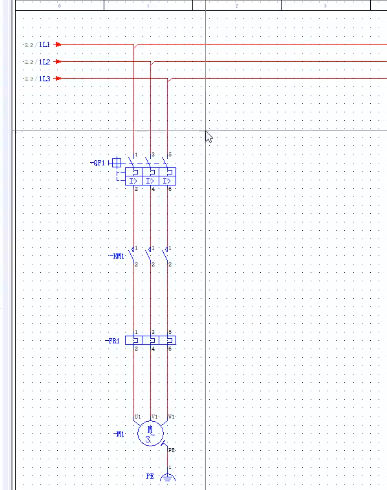Image resolution: width=387 pixels, height=490 pixels.
Task: Select the blue PE label beside ground symbol
Action: pos(150,476)
